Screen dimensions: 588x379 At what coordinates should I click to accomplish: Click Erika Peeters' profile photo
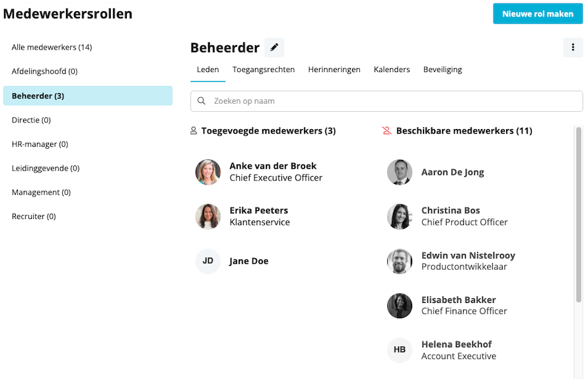[208, 216]
